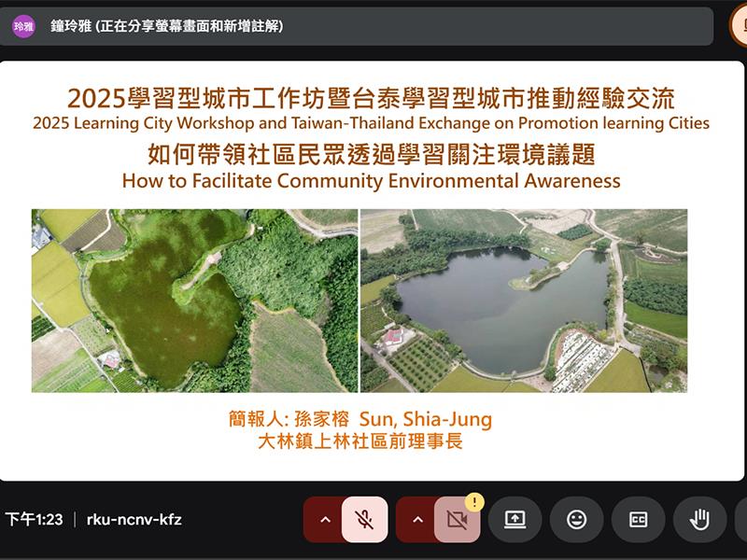747x560 pixels.
Task: Click the green overgrown pond aerial photo
Action: coord(194,301)
